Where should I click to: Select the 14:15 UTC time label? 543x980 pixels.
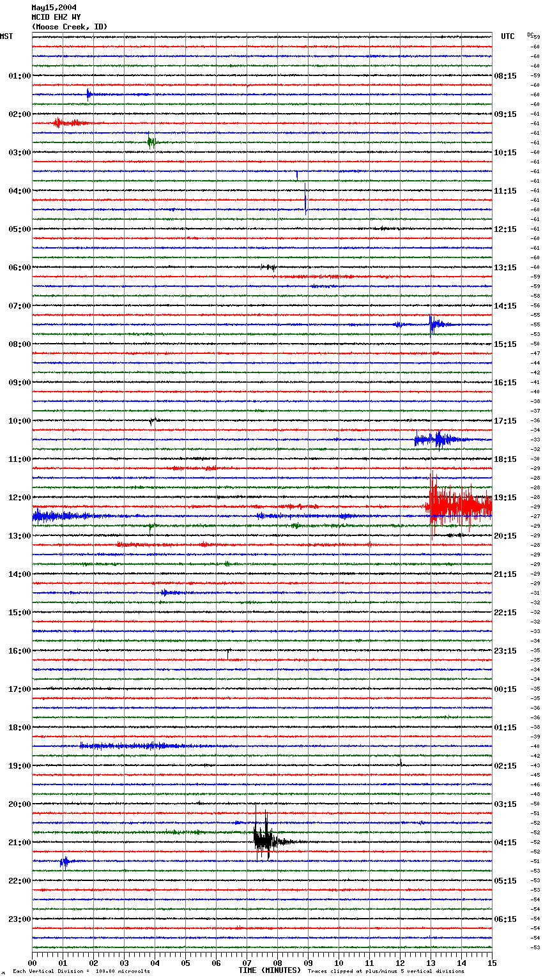(505, 306)
